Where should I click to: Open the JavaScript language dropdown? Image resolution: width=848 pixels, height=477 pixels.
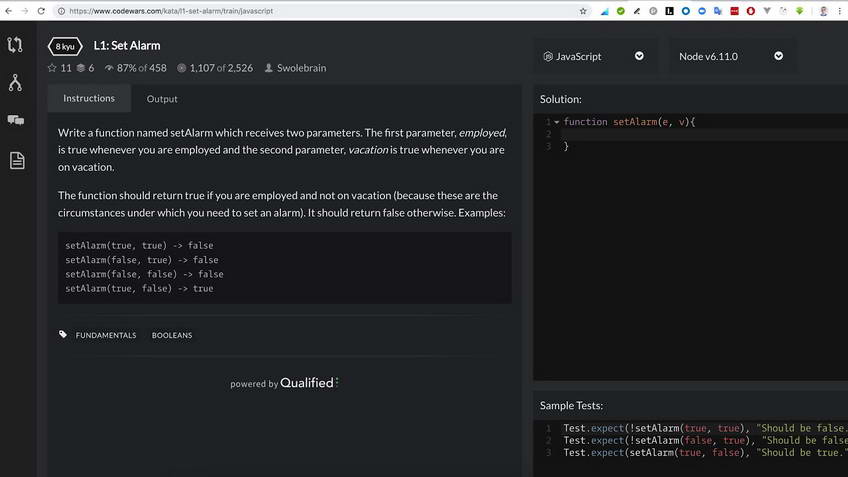(595, 56)
